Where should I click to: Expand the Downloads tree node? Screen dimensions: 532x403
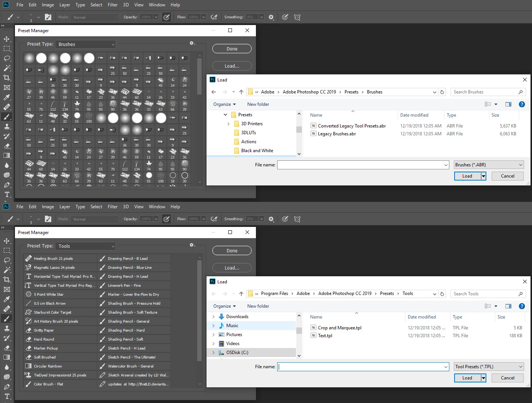click(x=214, y=317)
